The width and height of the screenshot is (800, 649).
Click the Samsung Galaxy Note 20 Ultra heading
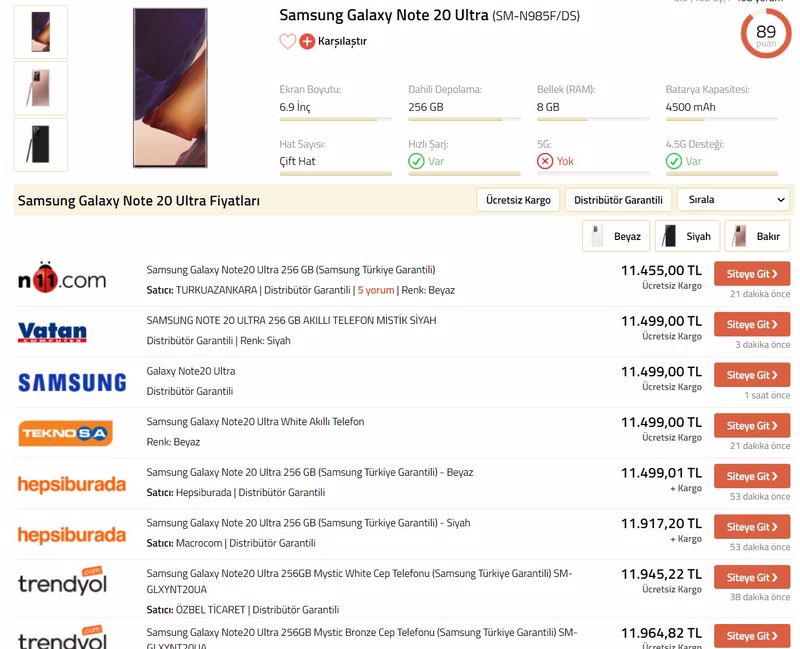tap(430, 15)
